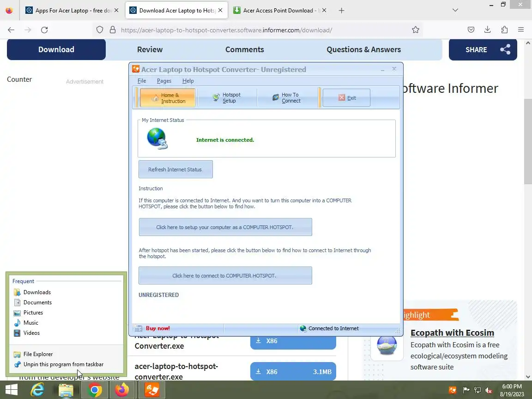Open Downloads in jump list
The image size is (532, 399).
[x=66, y=292]
